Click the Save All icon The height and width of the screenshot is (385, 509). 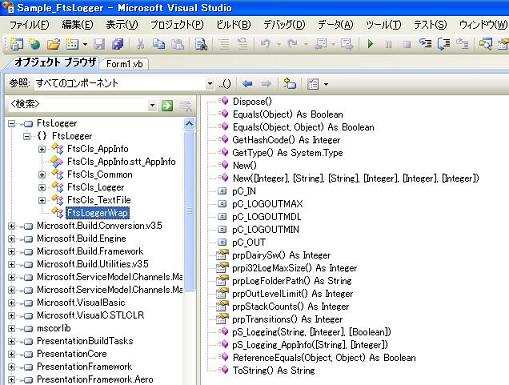[x=117, y=44]
